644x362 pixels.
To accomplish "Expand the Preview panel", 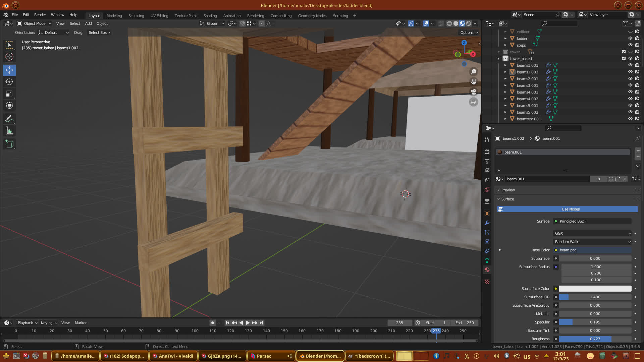I will (508, 190).
